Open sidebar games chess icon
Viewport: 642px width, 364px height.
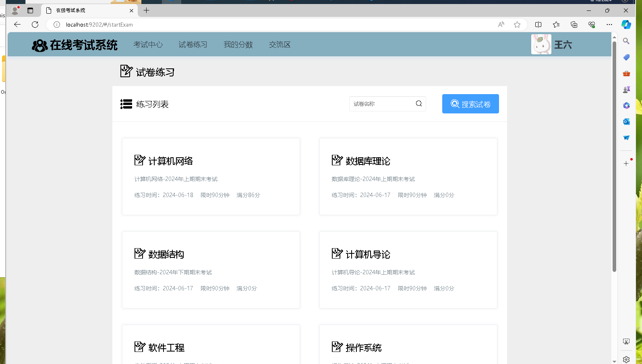point(626,89)
